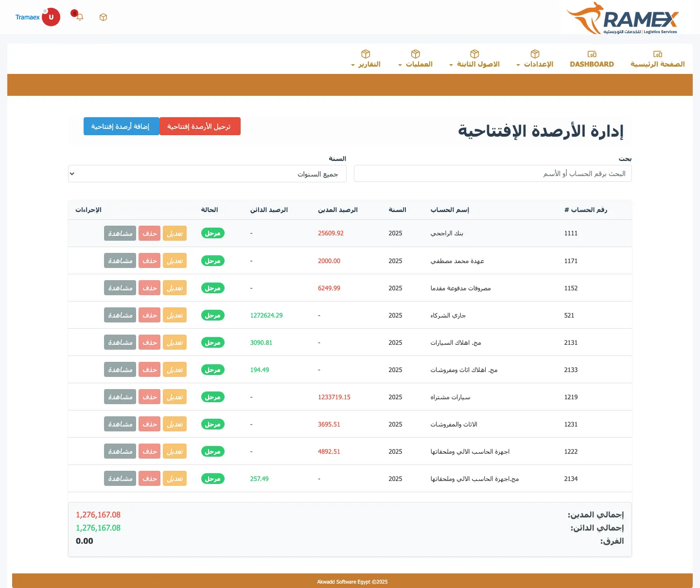Image resolution: width=700 pixels, height=588 pixels.
Task: Click the account name سيارات مشتراه
Action: click(x=451, y=397)
